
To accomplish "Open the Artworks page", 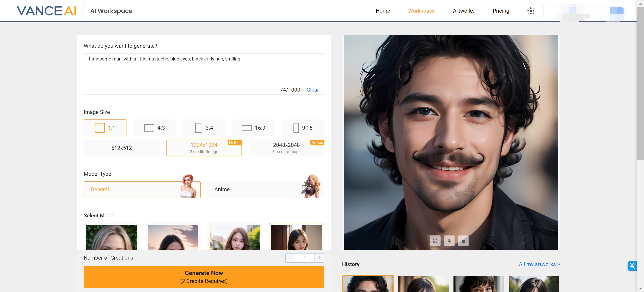I will 464,11.
